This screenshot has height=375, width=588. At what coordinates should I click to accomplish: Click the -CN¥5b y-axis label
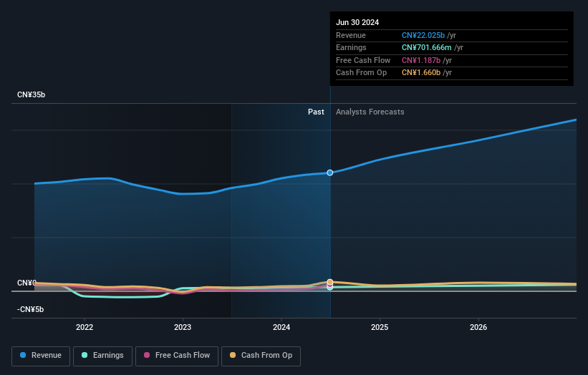pyautogui.click(x=30, y=309)
